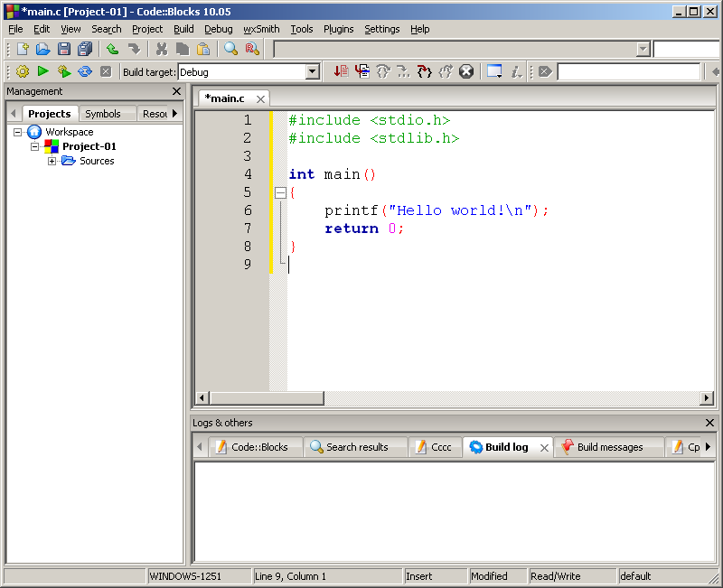Screen dimensions: 723x588
Task: Rebuild the project with the blue arrows icon
Action: (x=85, y=71)
